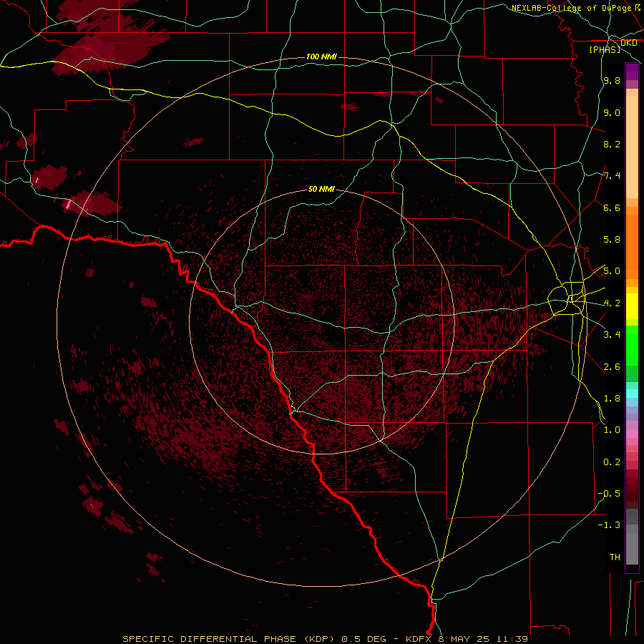The height and width of the screenshot is (644, 644).
Task: Click the 11:39 timestamp in the caption
Action: [x=512, y=639]
